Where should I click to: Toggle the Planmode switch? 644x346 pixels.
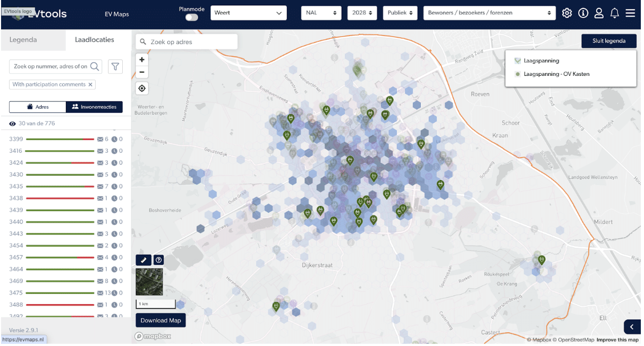tap(191, 18)
